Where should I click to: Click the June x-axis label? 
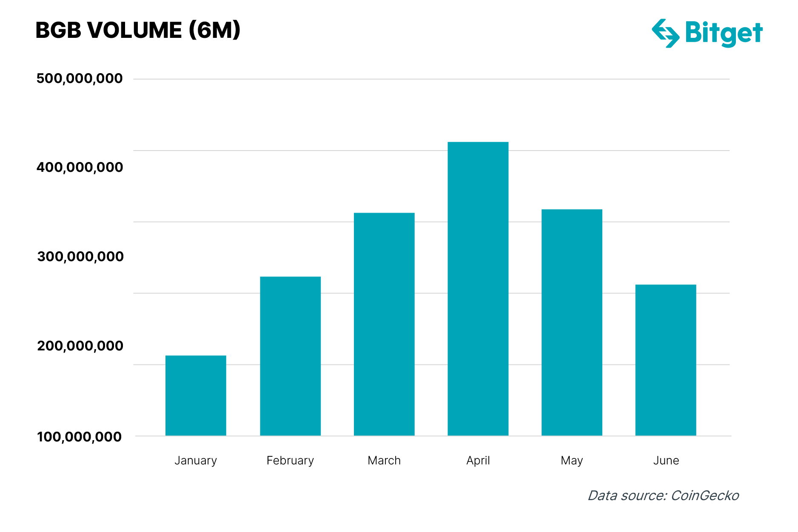point(666,461)
